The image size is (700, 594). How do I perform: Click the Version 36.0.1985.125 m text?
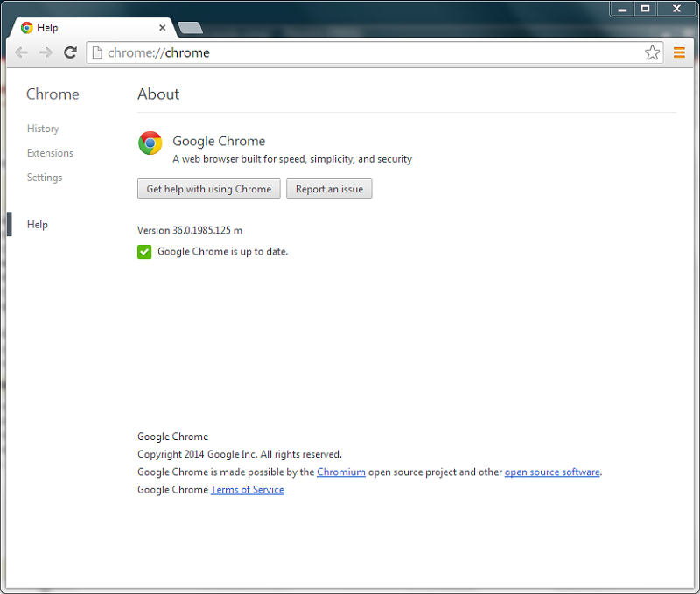click(x=190, y=230)
